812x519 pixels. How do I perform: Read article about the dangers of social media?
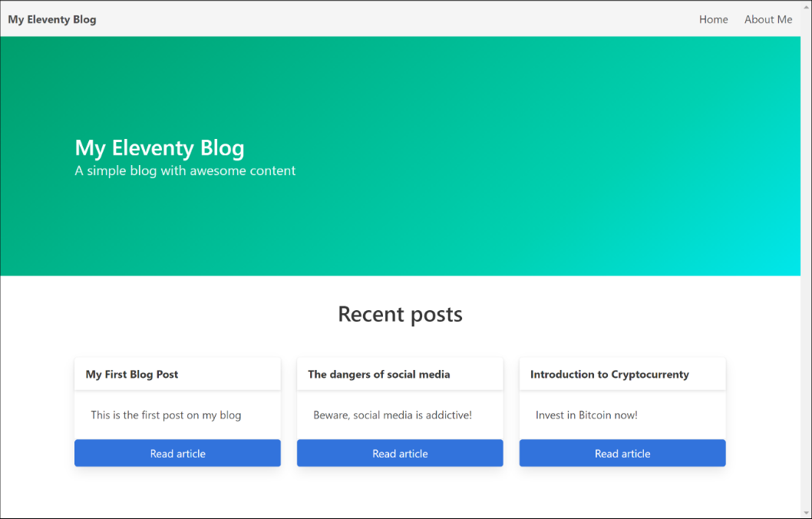tap(399, 453)
